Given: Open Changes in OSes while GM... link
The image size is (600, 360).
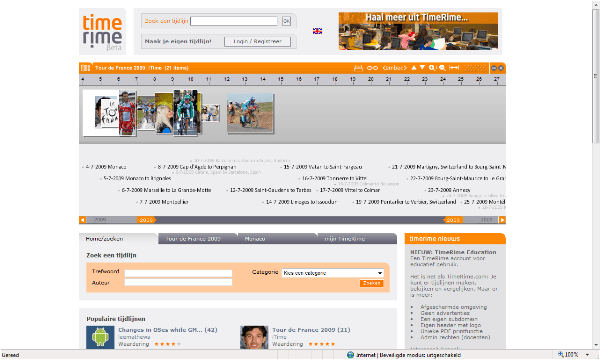Looking at the screenshot, I should 168,330.
